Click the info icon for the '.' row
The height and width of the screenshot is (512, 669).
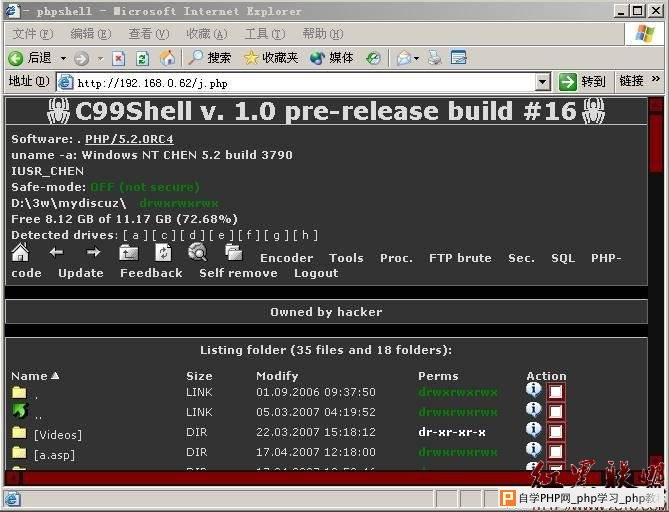[x=533, y=390]
